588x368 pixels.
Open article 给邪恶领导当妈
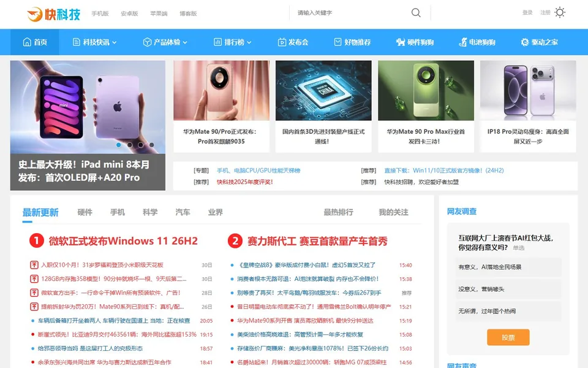click(x=91, y=348)
